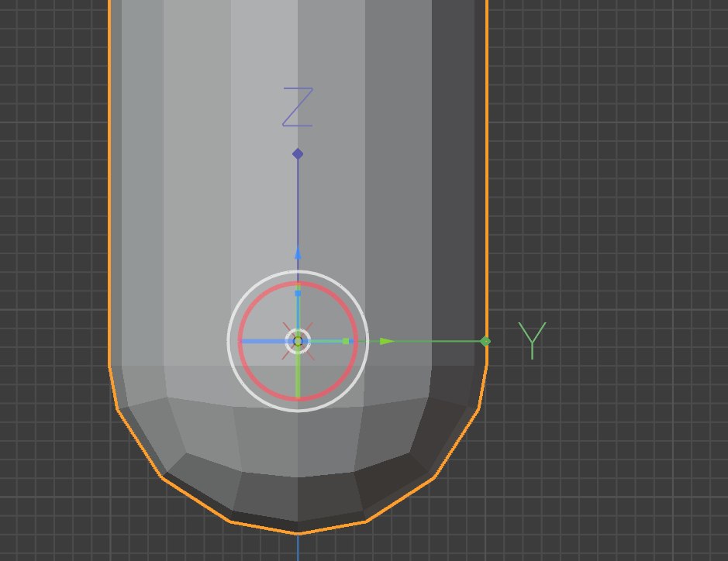Viewport: 728px width, 561px height.
Task: Click the green diamond at Y axis end
Action: click(485, 342)
